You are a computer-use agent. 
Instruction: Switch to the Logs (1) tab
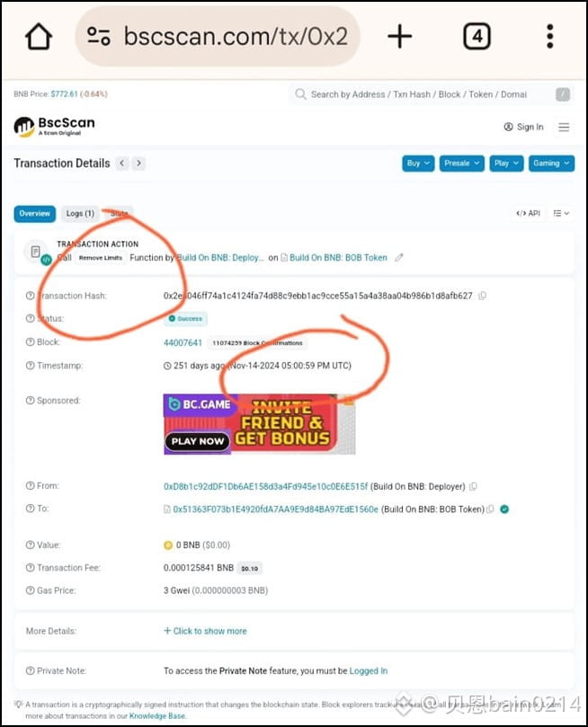click(80, 214)
